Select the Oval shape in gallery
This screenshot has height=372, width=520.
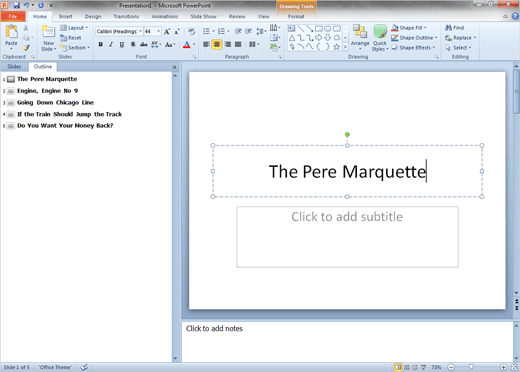click(x=328, y=29)
